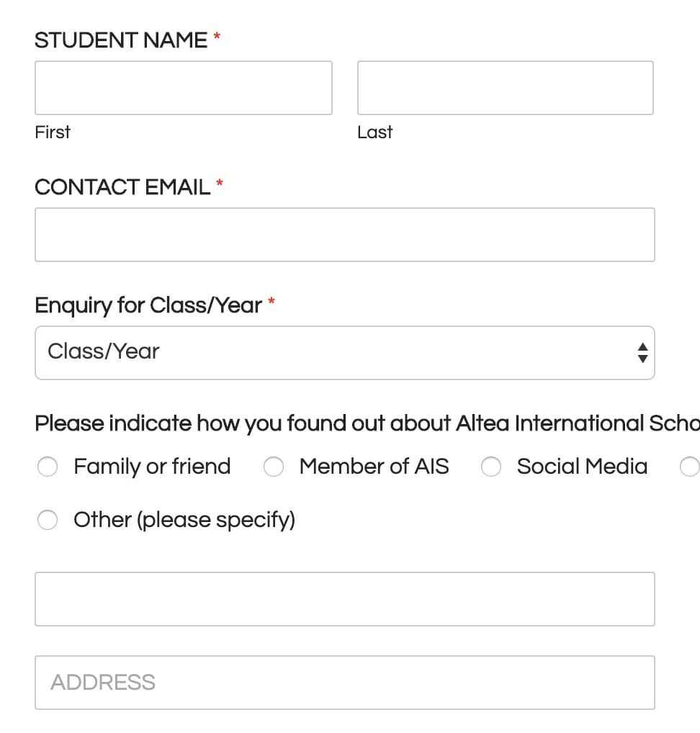The image size is (700, 733).
Task: Click the STUDENT NAME label
Action: tap(121, 40)
